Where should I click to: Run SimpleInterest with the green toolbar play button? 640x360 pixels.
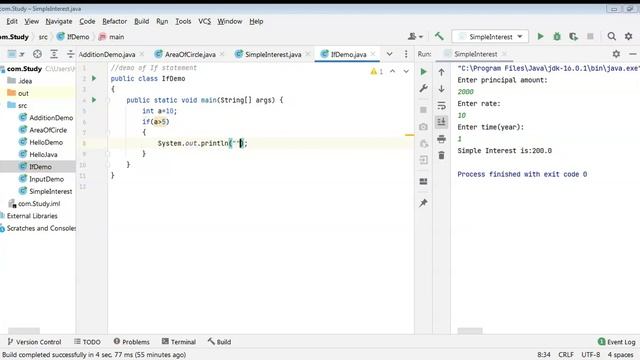coord(540,36)
